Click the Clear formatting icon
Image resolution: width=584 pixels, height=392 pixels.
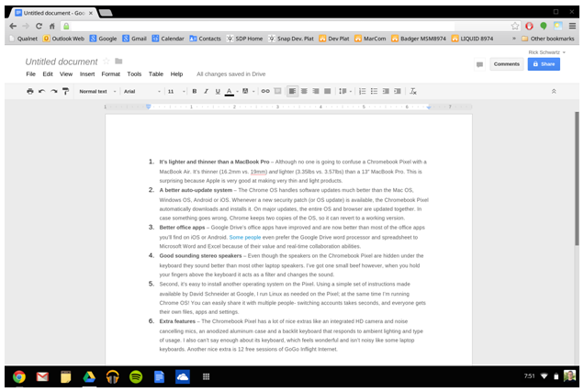(413, 92)
